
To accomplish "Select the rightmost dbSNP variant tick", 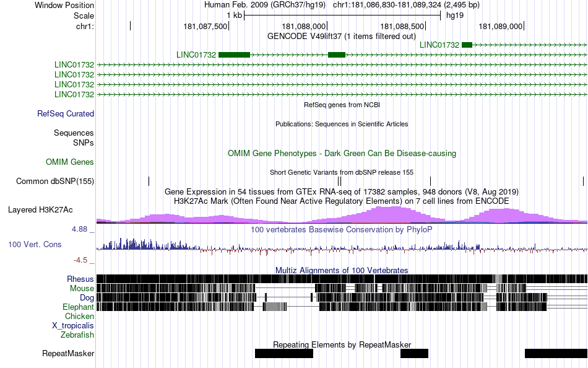I will pos(584,181).
